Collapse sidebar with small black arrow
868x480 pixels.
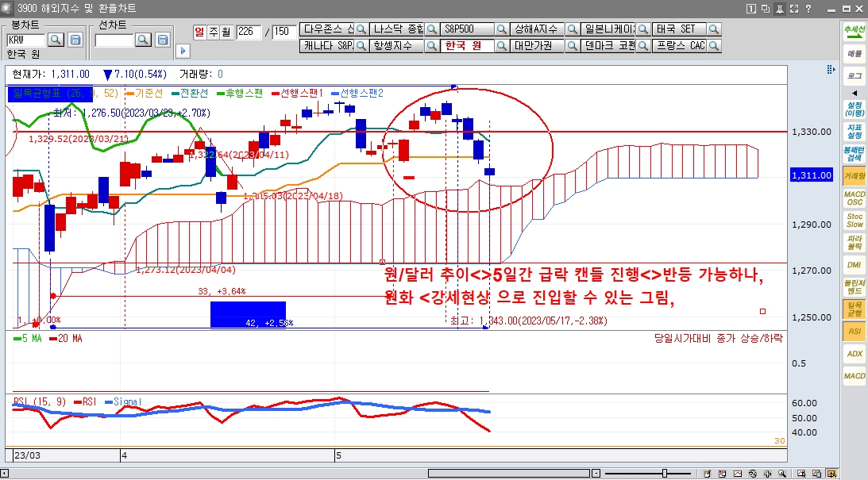(854, 93)
